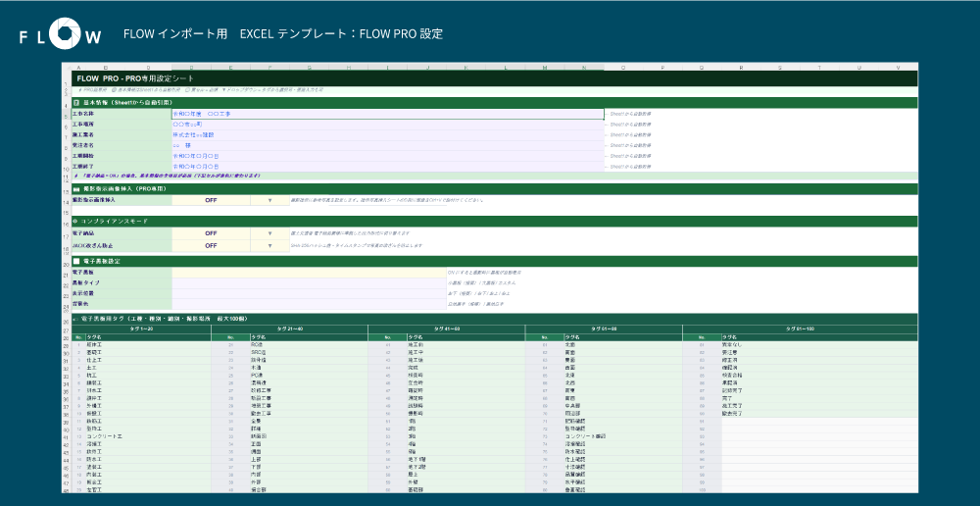Select the tag cell 施工前

point(465,344)
